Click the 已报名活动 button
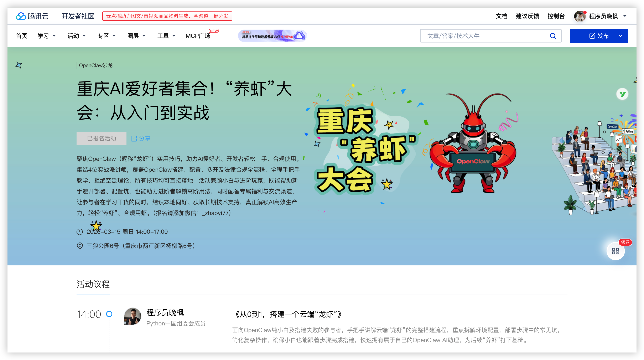The height and width of the screenshot is (360, 644). pyautogui.click(x=101, y=139)
